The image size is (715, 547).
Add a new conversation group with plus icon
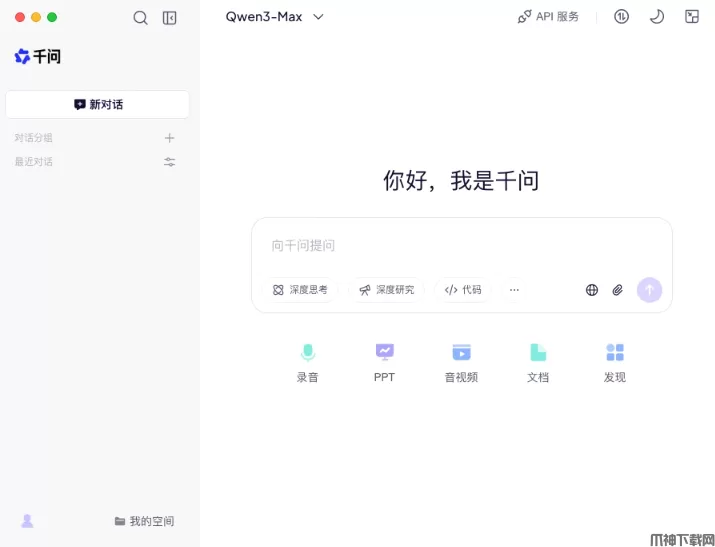pos(170,138)
